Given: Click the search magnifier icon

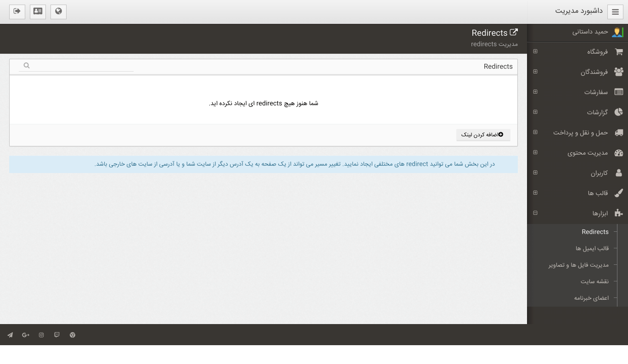Looking at the screenshot, I should pos(27,66).
